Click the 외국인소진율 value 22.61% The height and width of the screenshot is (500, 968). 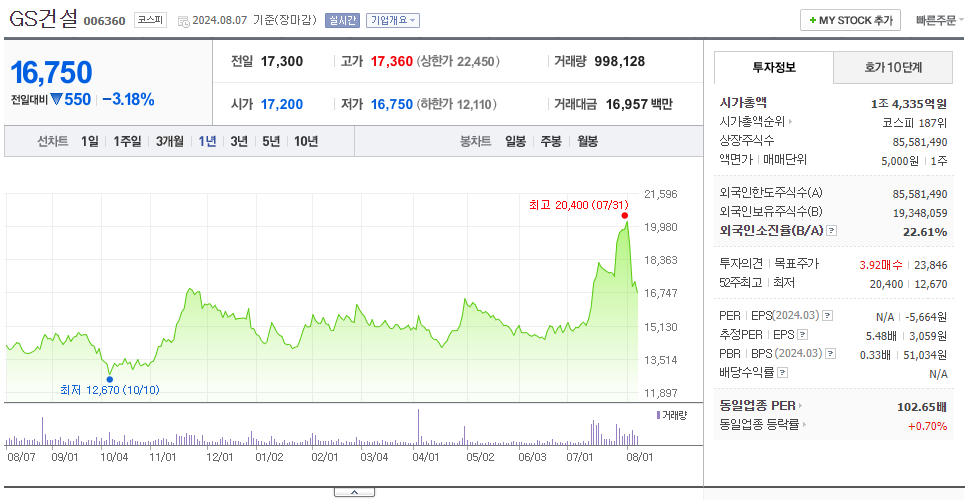pyautogui.click(x=927, y=231)
